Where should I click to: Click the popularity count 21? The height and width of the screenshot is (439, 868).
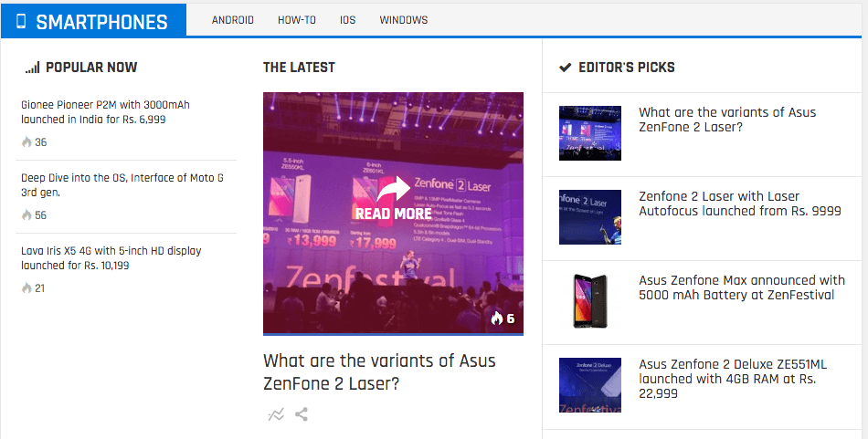[40, 288]
